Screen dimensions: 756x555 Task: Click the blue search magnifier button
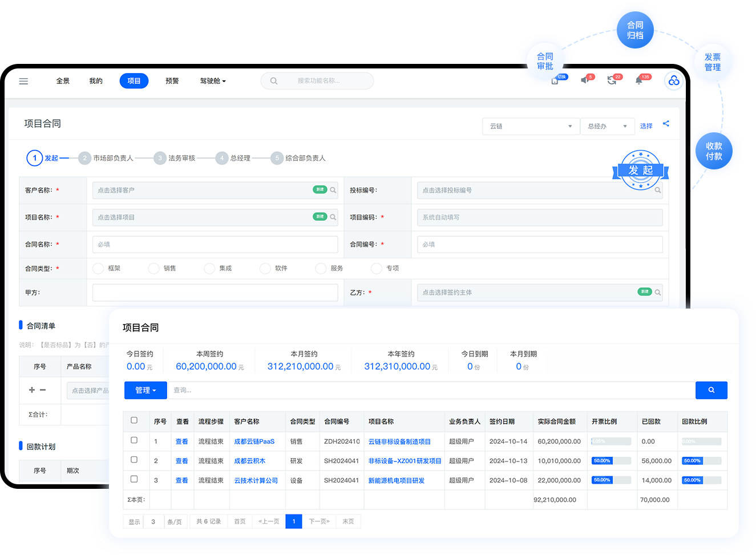[x=711, y=390]
